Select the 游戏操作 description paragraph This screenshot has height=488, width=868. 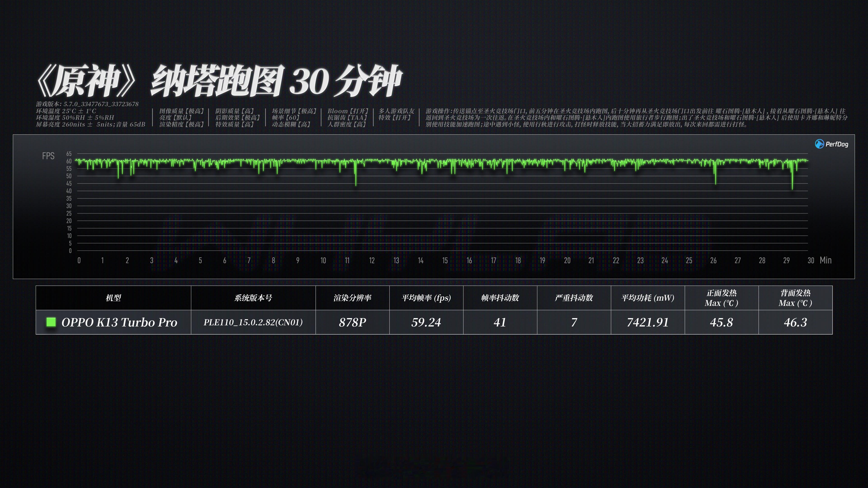[636, 117]
